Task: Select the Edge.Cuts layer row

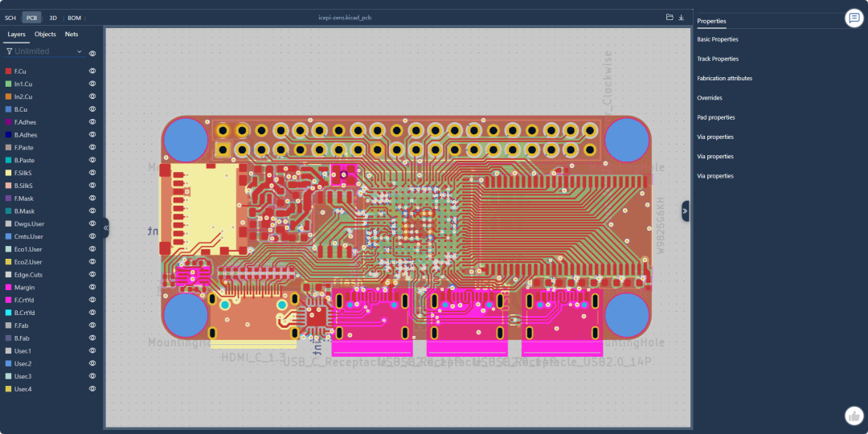Action: (51, 275)
